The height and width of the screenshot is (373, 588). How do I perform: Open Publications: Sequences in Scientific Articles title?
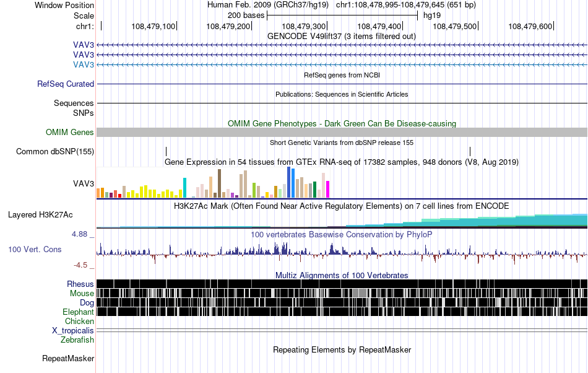[342, 94]
